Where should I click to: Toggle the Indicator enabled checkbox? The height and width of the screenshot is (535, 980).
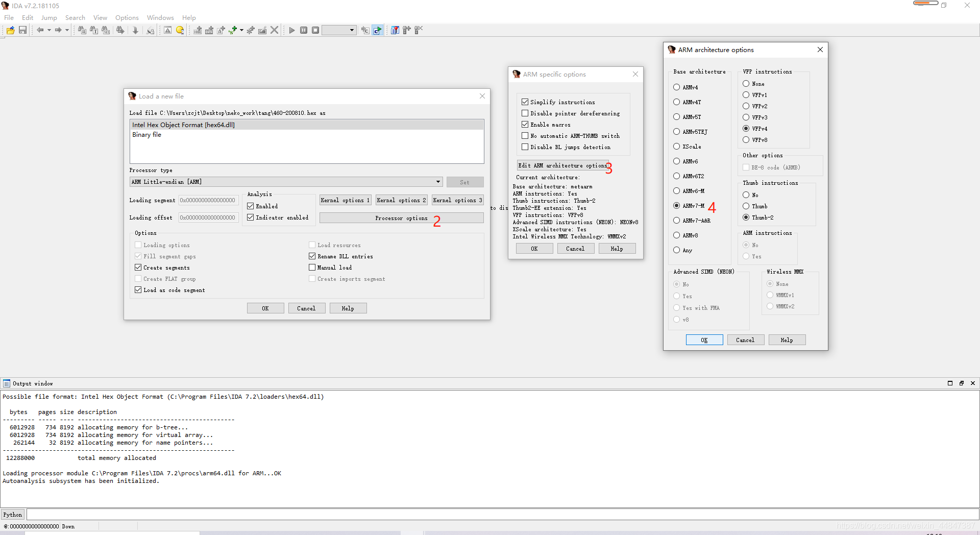[x=251, y=217]
